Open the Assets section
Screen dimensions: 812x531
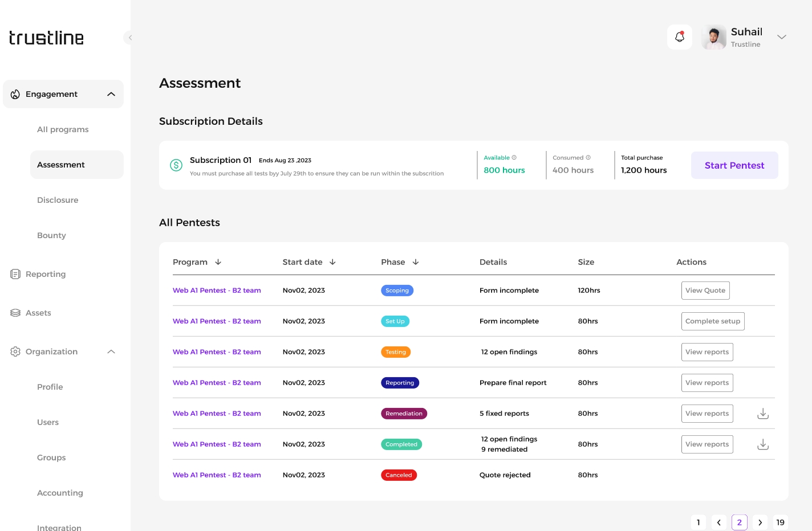[x=38, y=313]
